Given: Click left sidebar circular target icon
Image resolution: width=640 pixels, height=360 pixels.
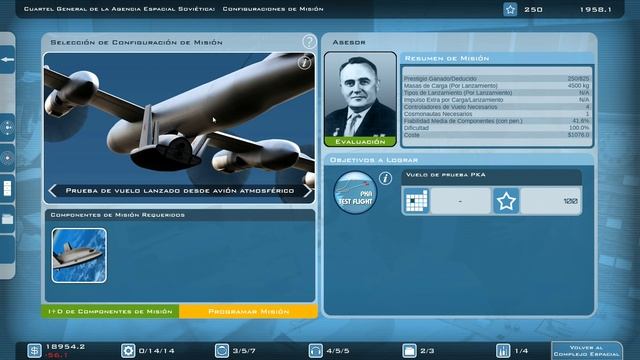Looking at the screenshot, I should click(7, 158).
